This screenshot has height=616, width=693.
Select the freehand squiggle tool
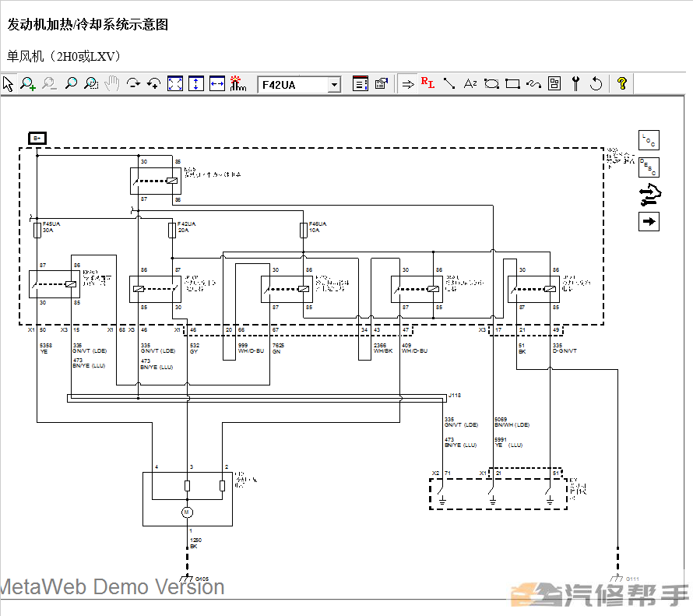coord(533,83)
